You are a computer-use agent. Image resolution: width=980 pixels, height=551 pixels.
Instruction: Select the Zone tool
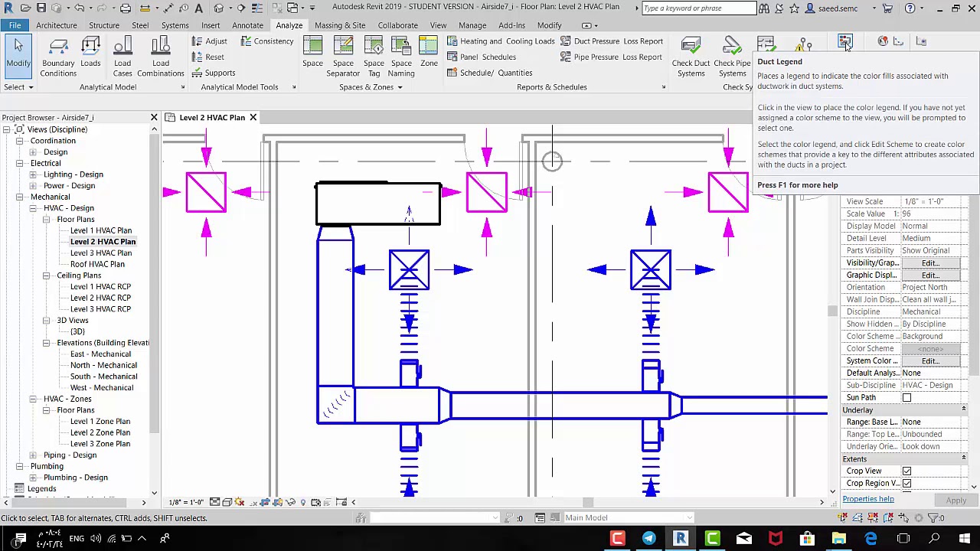click(429, 52)
